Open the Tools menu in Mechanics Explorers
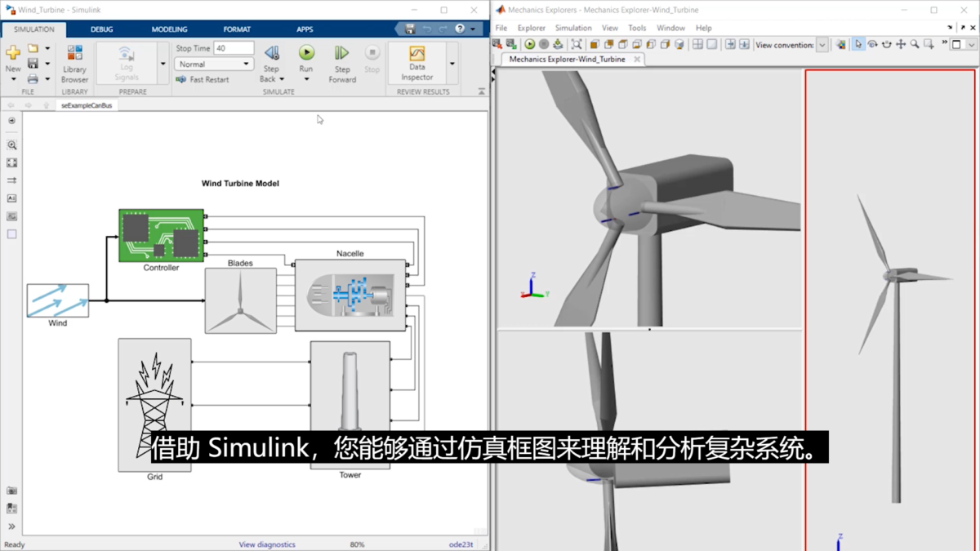 (x=637, y=28)
